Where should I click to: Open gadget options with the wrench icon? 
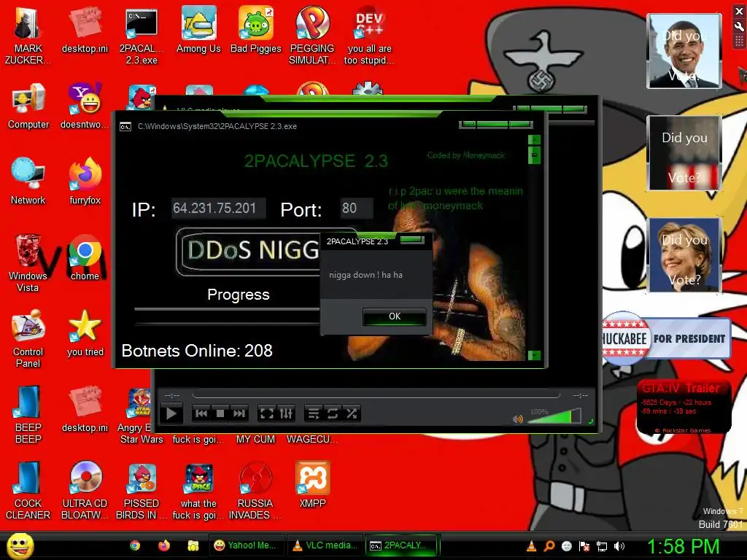point(739,27)
